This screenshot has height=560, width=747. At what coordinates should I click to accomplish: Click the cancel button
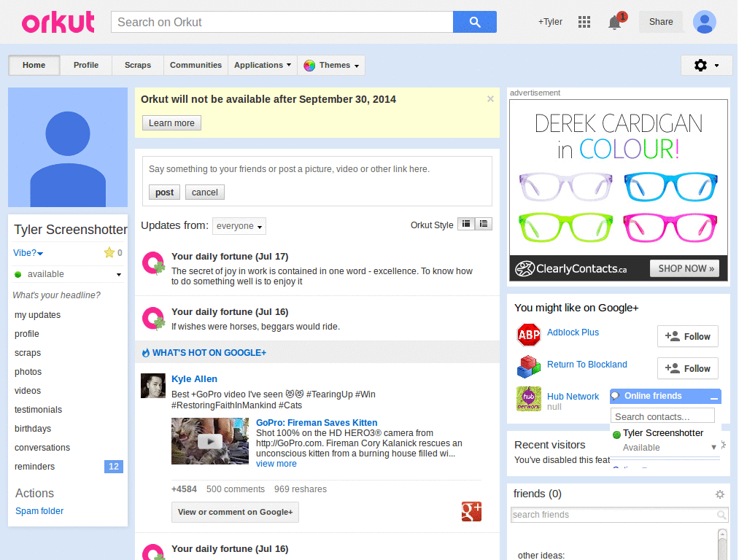click(205, 192)
